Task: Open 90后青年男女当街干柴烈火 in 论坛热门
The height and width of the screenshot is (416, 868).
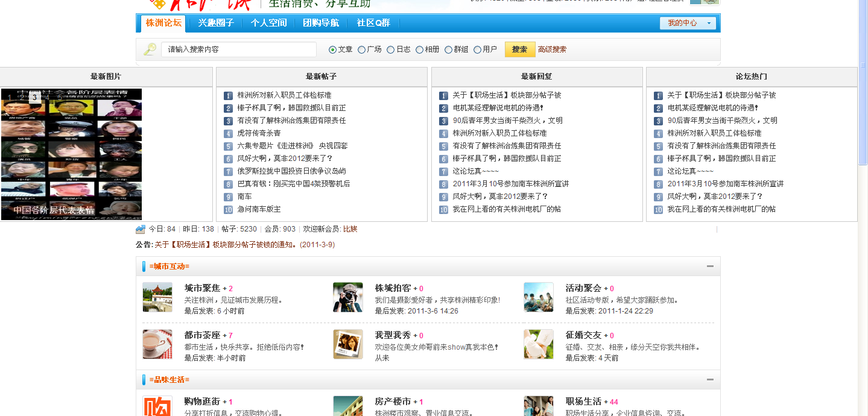Action: click(722, 121)
